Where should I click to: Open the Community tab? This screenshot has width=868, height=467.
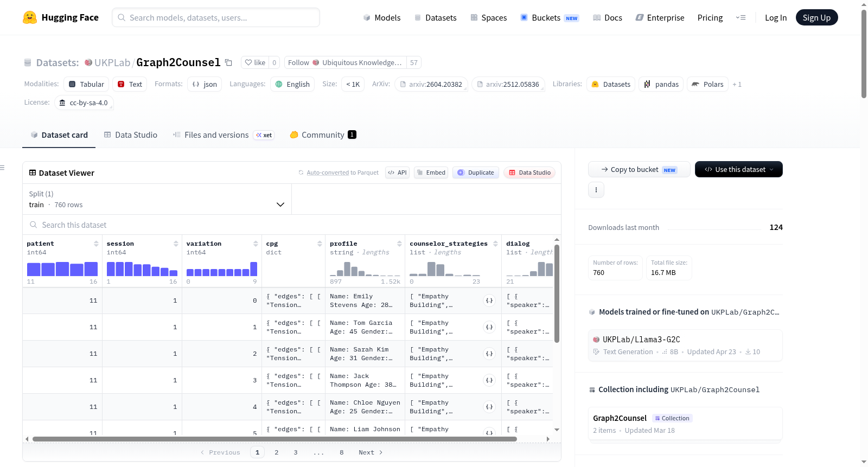pos(323,135)
